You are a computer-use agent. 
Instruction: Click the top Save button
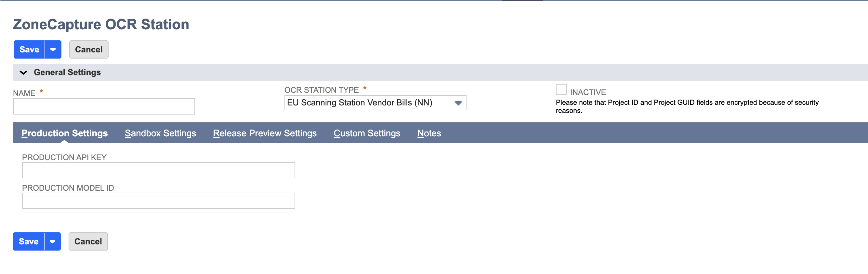click(29, 49)
